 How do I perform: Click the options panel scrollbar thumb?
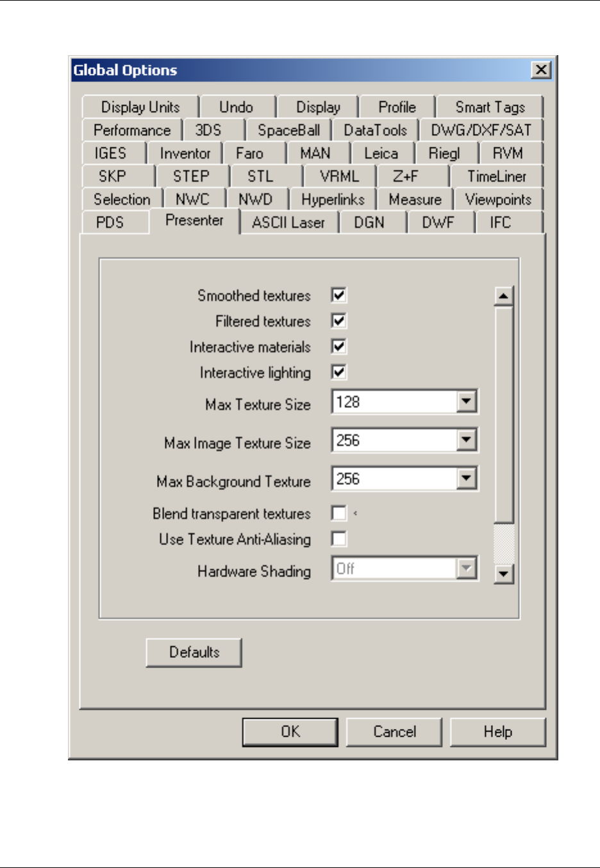(x=504, y=414)
